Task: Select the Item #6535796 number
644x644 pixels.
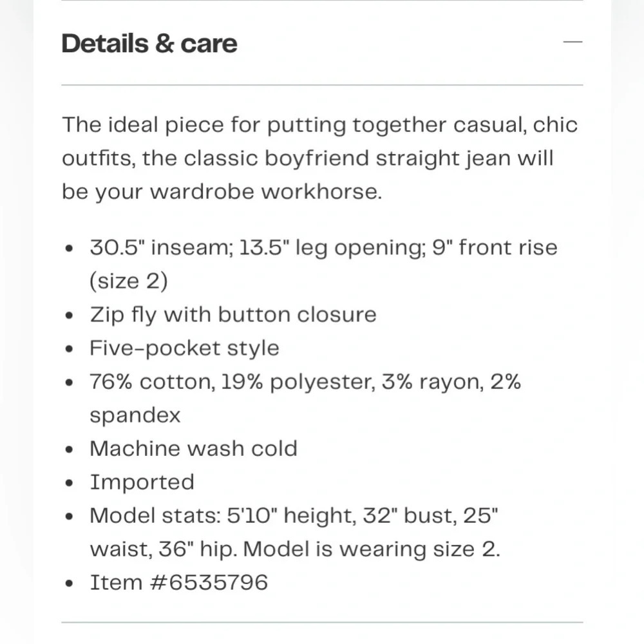Action: 178,583
